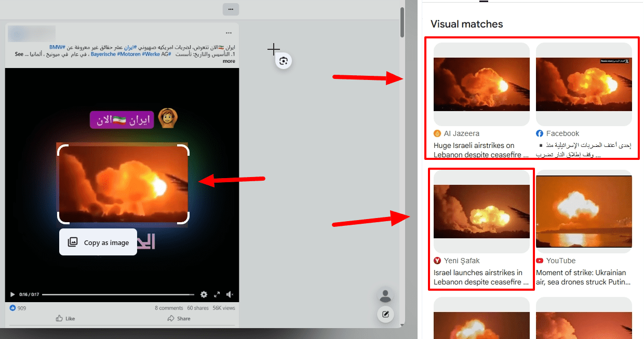This screenshot has height=339, width=644.
Task: Click the compose new message icon
Action: 385,314
